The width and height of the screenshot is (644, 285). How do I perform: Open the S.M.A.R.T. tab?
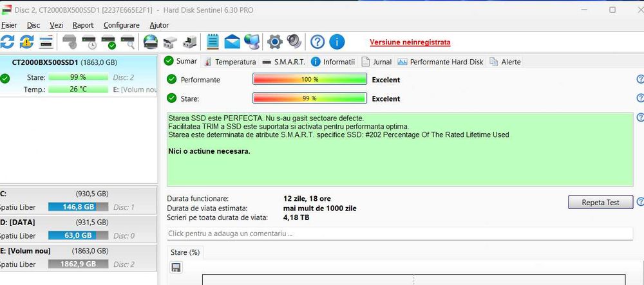(x=284, y=62)
